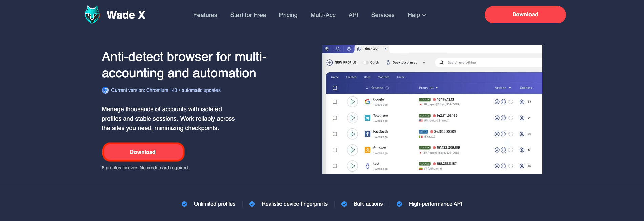The image size is (644, 221).
Task: Click the refresh icon in Amazon row
Action: 511,150
